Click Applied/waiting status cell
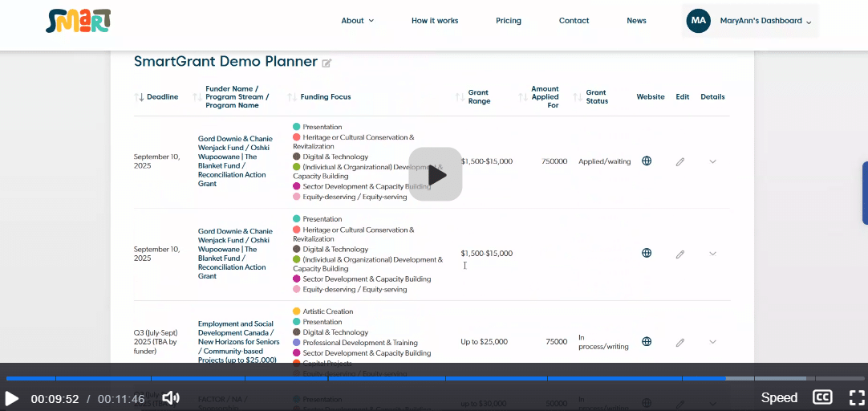Screen dimensions: 868x411 coord(605,161)
